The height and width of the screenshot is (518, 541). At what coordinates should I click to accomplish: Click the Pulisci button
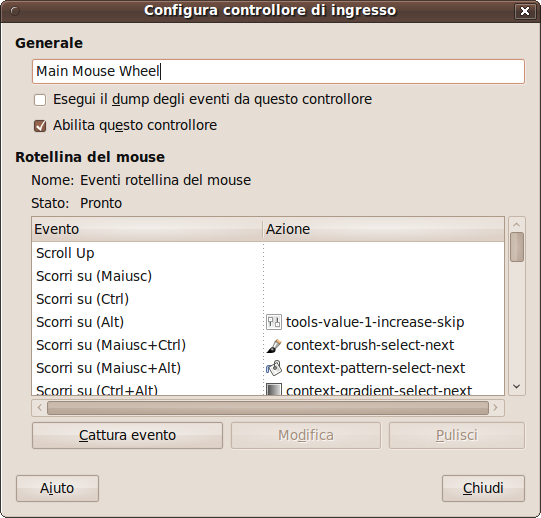pos(457,436)
